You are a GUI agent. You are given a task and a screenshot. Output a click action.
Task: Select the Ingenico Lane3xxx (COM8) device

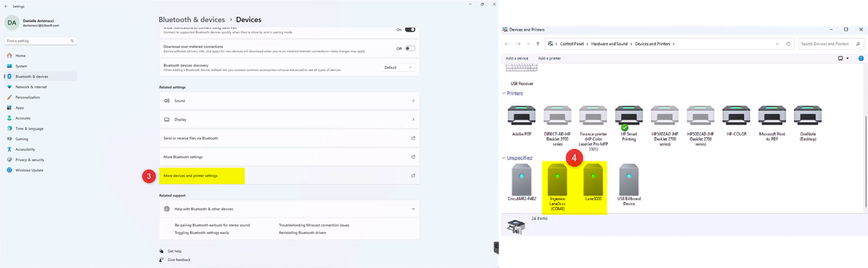coord(557,179)
